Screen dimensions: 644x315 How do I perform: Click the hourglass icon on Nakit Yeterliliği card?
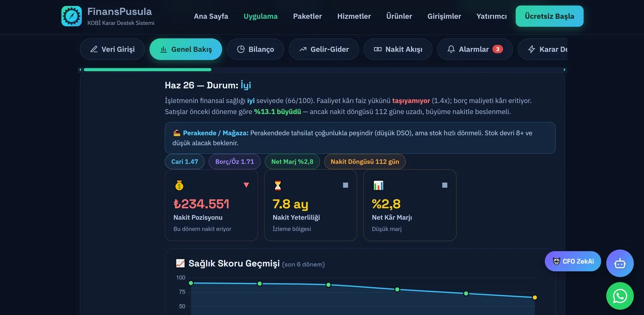click(278, 185)
